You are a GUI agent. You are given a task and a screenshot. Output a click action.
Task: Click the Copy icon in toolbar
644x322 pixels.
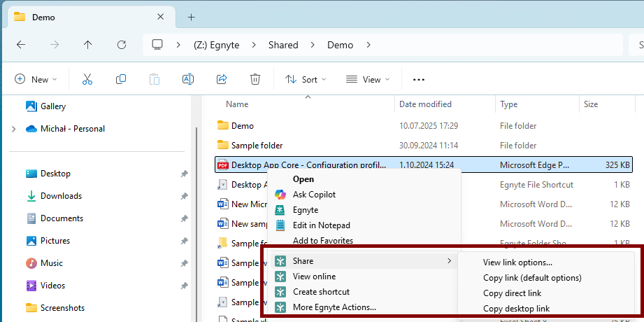121,79
